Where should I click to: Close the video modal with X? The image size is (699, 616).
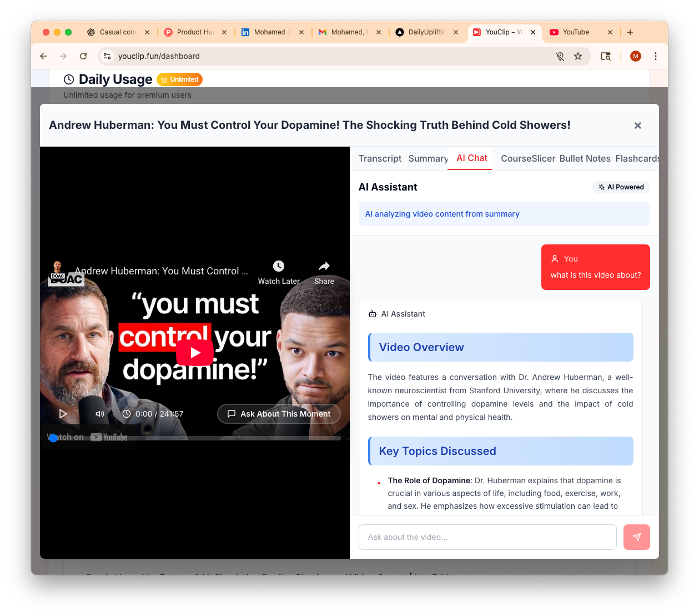(x=638, y=126)
